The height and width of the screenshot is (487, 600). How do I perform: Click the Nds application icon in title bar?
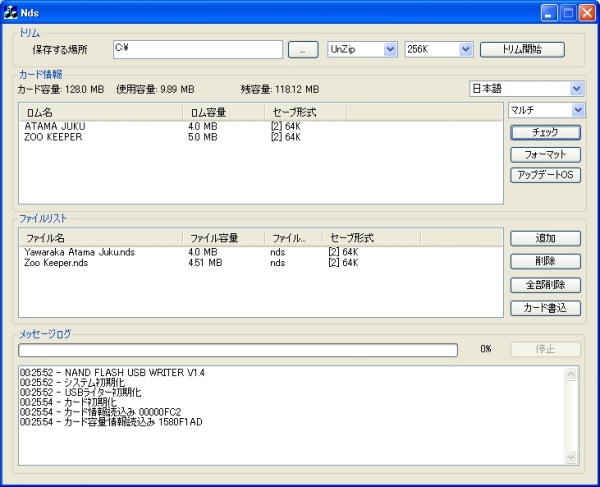[x=11, y=12]
